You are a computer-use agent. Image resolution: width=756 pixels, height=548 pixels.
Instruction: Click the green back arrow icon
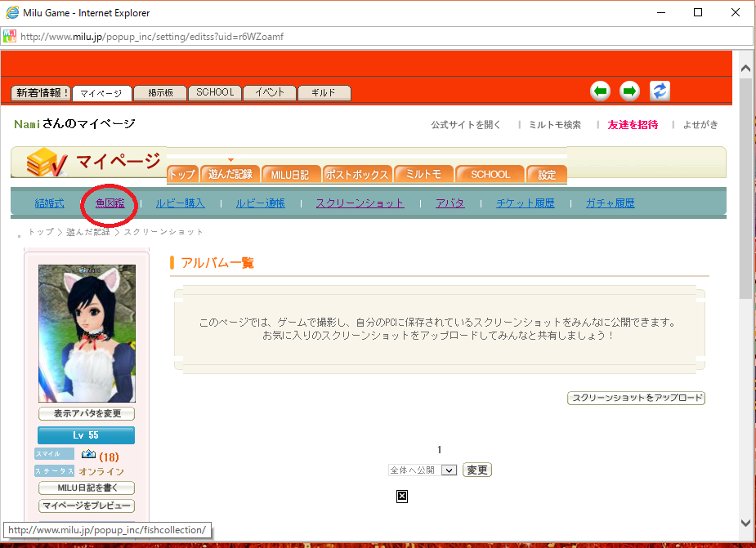(601, 91)
